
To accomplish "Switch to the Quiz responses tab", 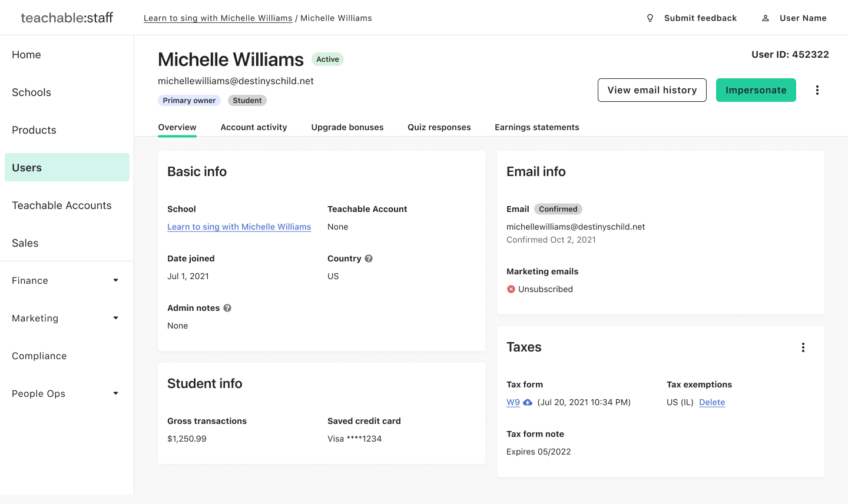I will click(x=439, y=127).
